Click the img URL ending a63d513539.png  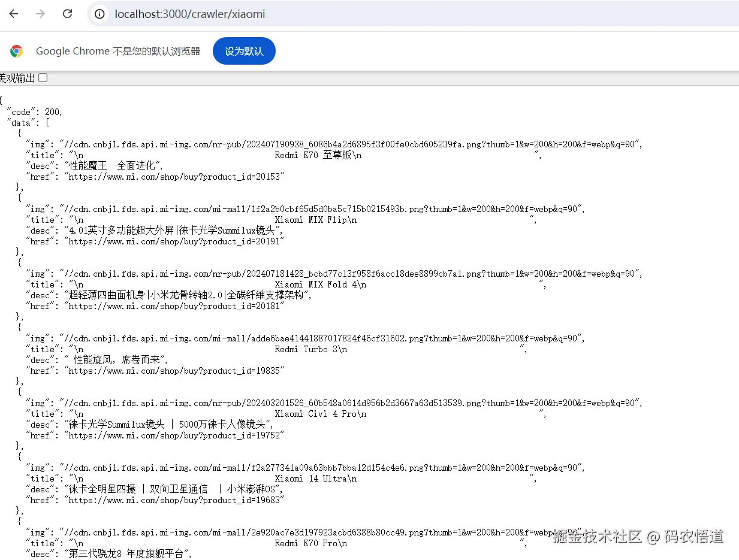coord(350,403)
